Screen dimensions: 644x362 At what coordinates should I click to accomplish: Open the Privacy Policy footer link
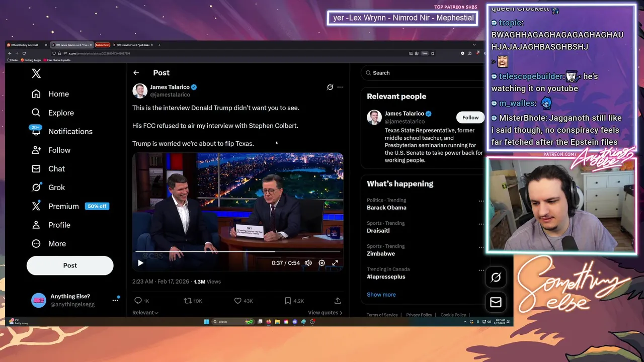click(419, 315)
